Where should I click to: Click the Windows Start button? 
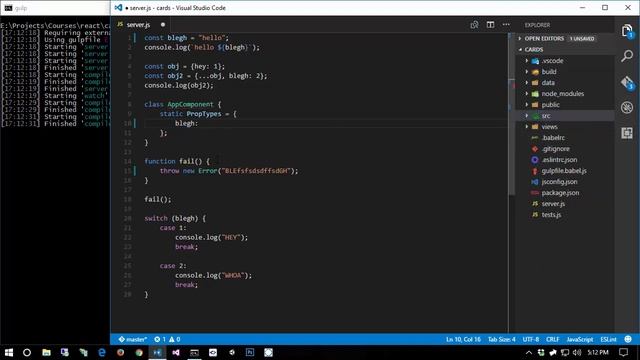[9, 353]
